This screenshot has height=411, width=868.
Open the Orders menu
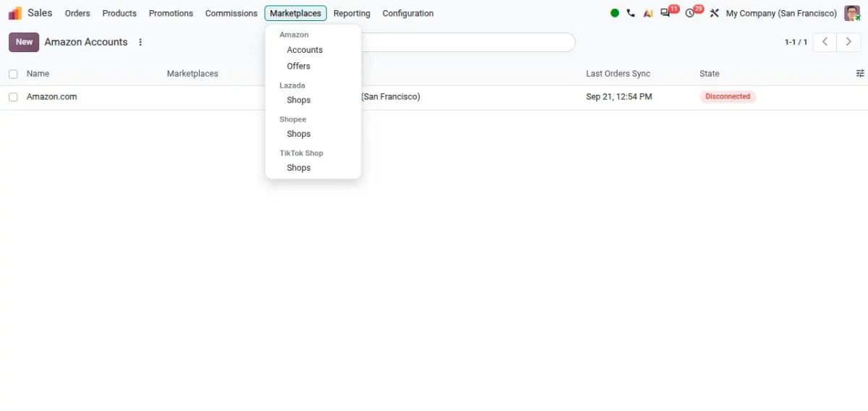point(77,13)
